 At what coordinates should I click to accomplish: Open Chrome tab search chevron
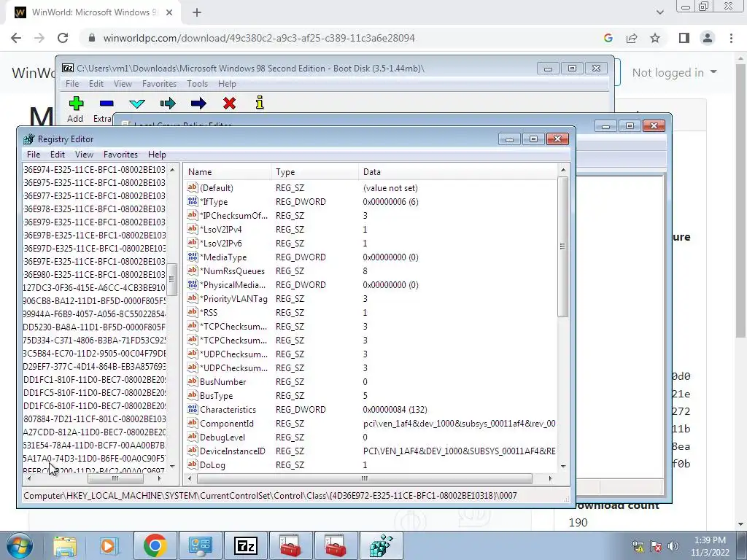[x=659, y=13]
